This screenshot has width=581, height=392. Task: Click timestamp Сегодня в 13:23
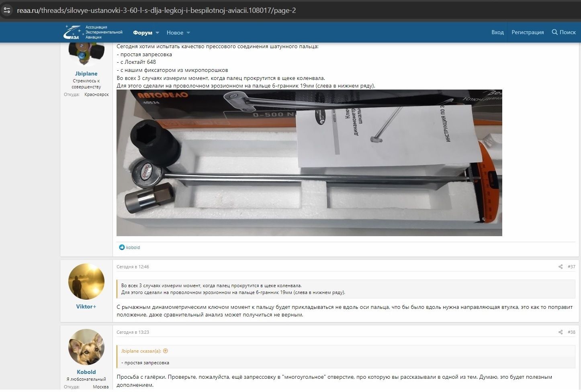133,332
